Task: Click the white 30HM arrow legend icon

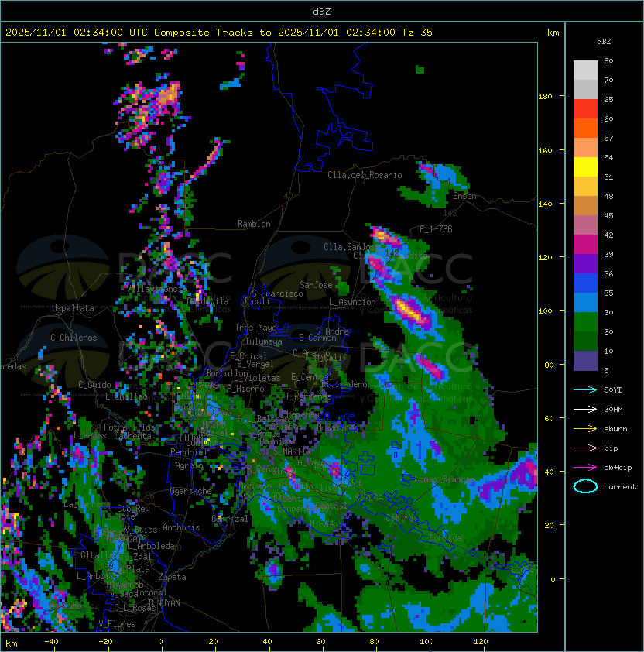Action: point(585,410)
